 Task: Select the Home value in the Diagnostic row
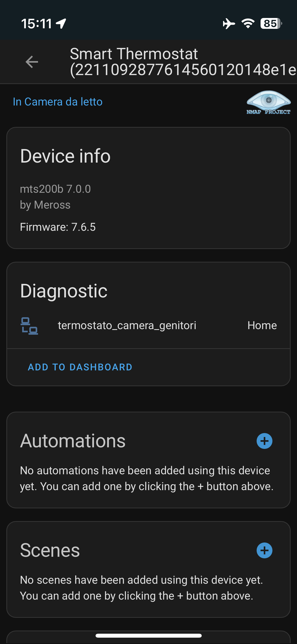[262, 325]
